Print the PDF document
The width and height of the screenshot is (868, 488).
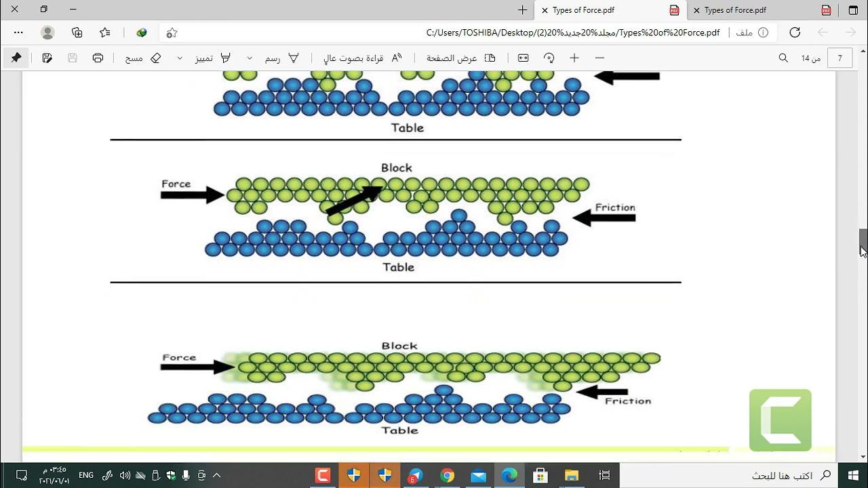98,58
